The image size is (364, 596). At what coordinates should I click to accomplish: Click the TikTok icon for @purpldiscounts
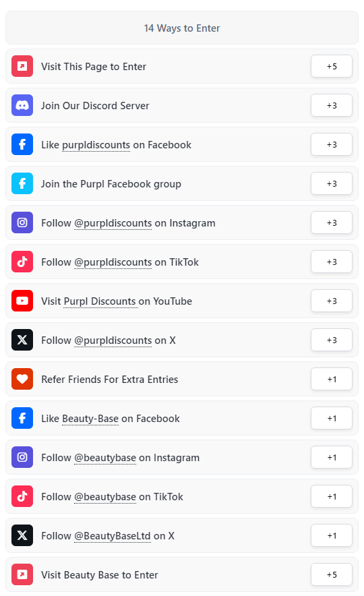[22, 262]
